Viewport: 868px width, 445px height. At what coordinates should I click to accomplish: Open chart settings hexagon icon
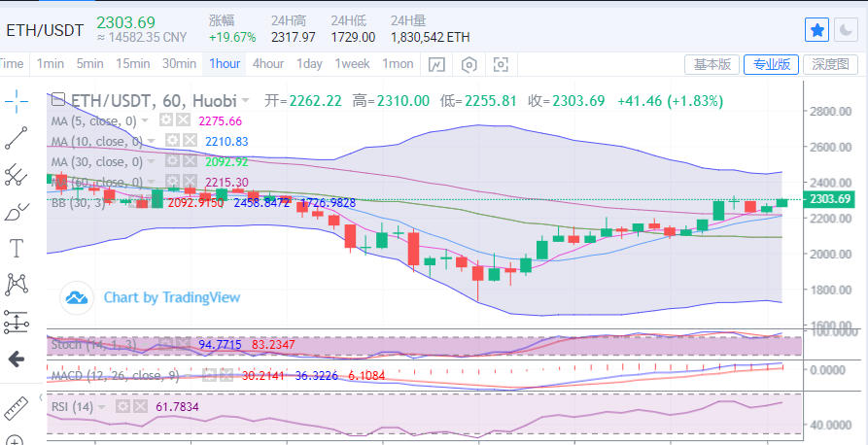(x=469, y=64)
